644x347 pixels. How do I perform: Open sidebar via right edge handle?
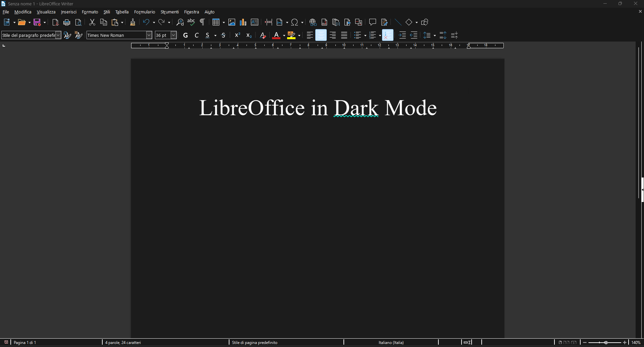[x=642, y=190]
